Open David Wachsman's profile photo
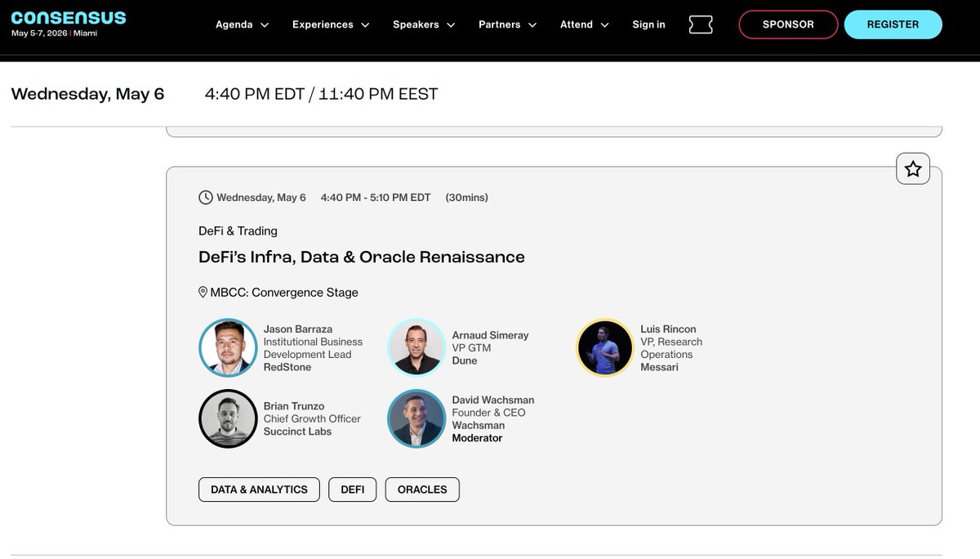 pos(416,418)
